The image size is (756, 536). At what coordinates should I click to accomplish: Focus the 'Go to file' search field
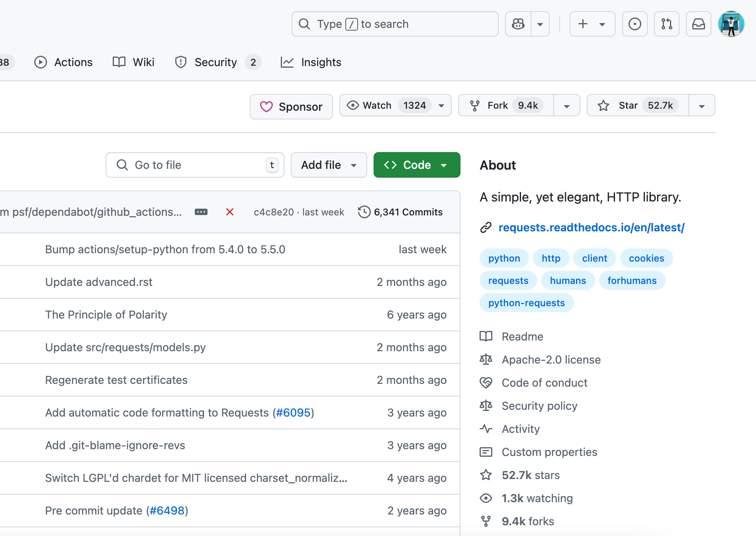point(195,165)
